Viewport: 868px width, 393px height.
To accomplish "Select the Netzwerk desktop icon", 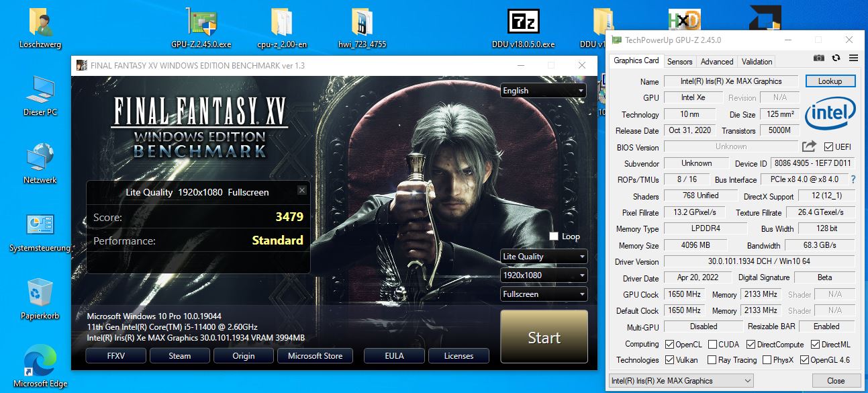I will click(x=40, y=163).
